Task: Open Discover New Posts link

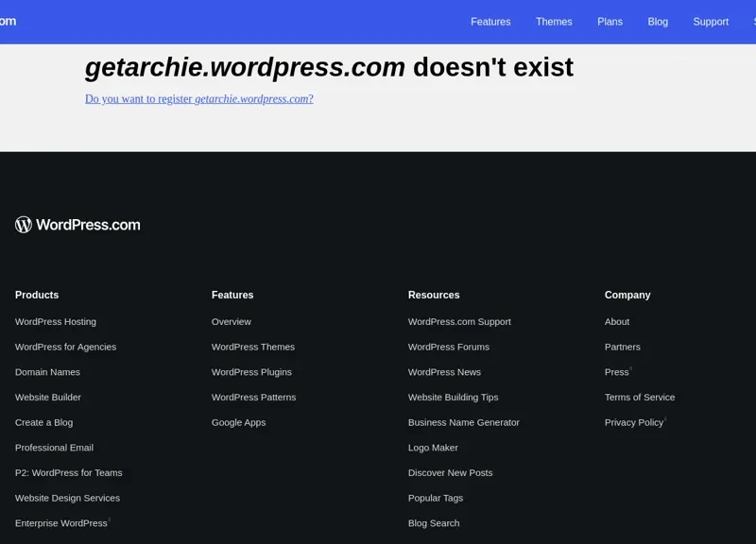Action: tap(451, 472)
